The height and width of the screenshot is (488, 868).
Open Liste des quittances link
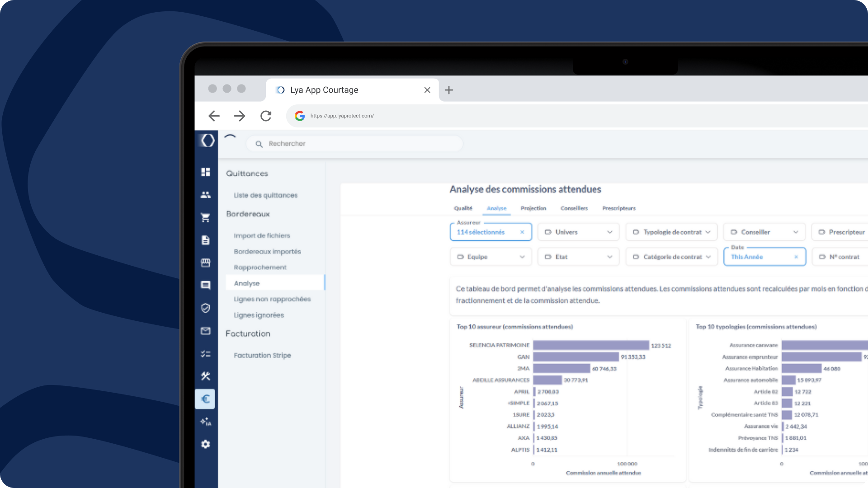pos(265,195)
